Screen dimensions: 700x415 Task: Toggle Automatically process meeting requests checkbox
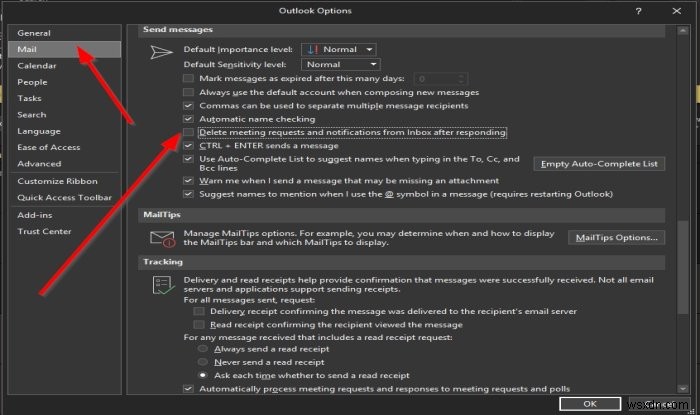tap(188, 389)
